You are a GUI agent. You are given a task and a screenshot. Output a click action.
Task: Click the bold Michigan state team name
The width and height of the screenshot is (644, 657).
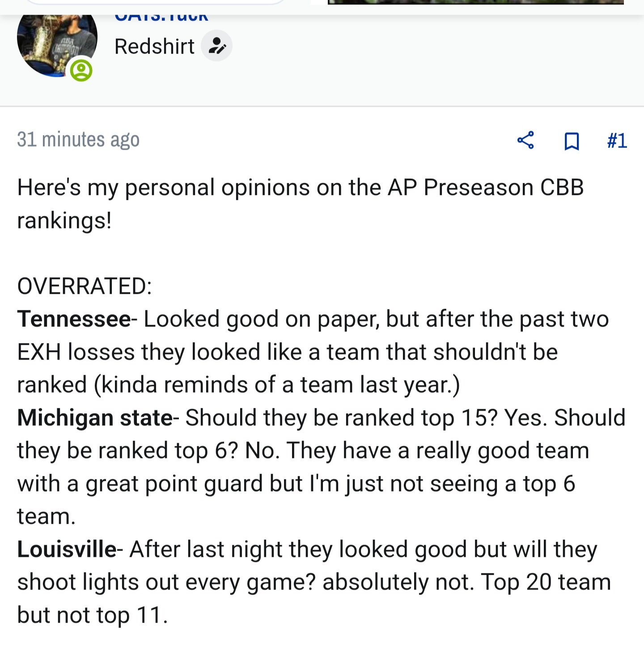click(x=95, y=418)
